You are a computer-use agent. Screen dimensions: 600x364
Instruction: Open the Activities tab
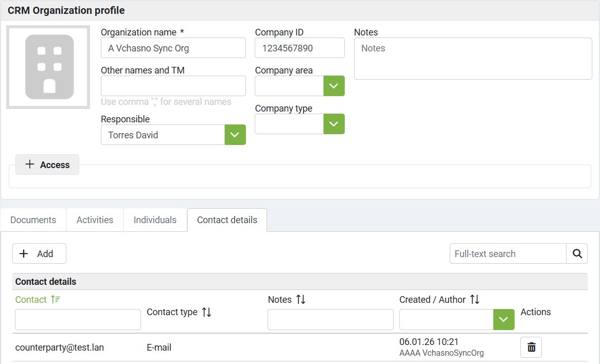tap(95, 220)
